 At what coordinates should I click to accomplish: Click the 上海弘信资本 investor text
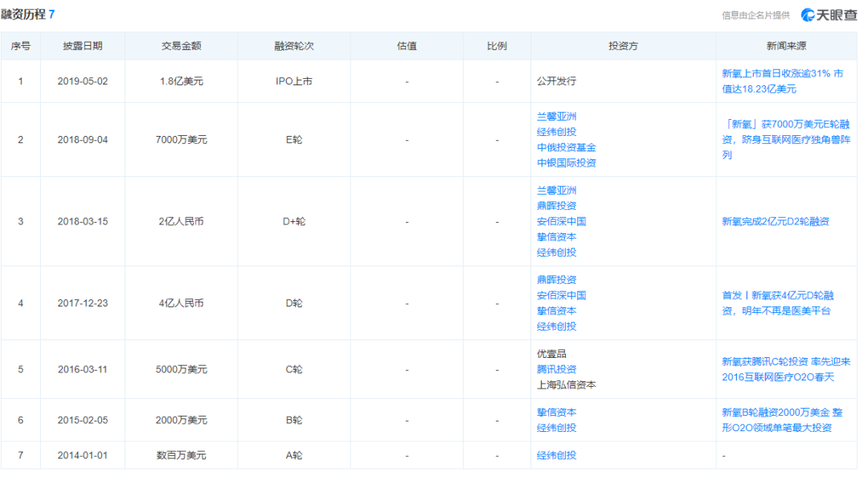point(567,384)
